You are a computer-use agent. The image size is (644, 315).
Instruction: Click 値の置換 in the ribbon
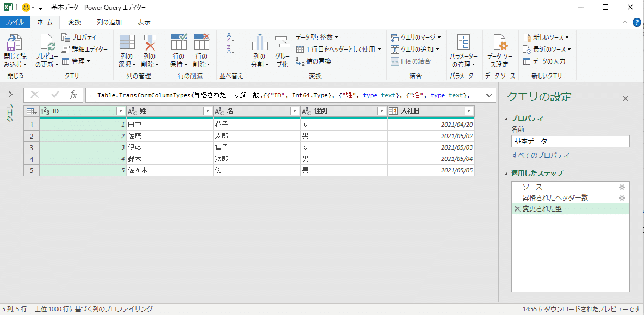click(313, 61)
